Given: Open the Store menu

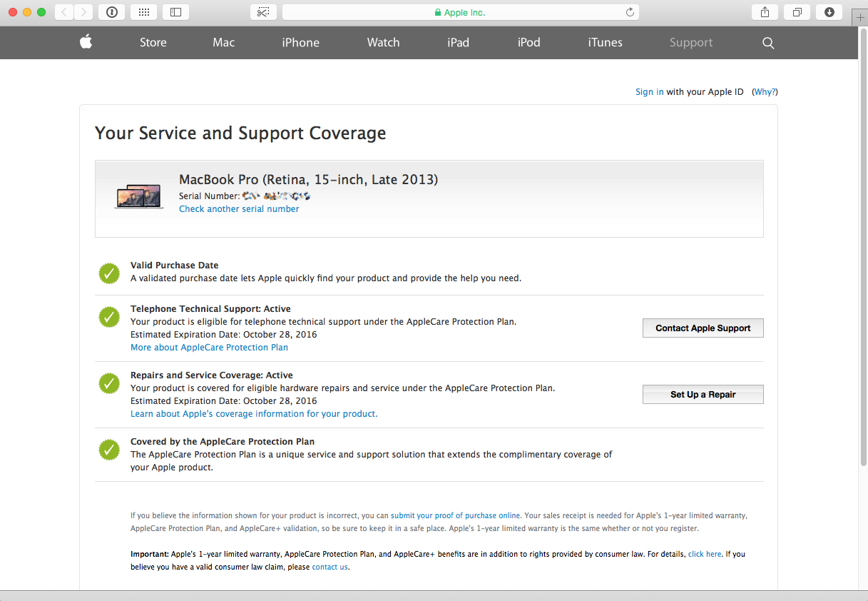Looking at the screenshot, I should [153, 42].
